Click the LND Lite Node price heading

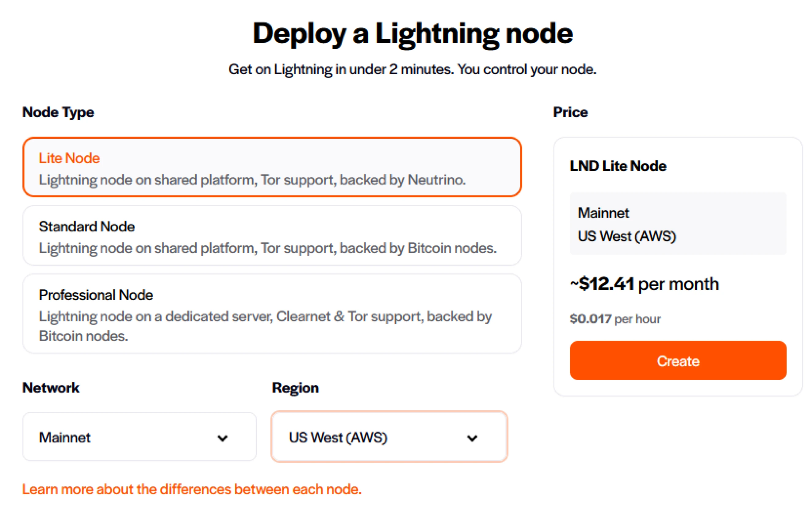(618, 166)
